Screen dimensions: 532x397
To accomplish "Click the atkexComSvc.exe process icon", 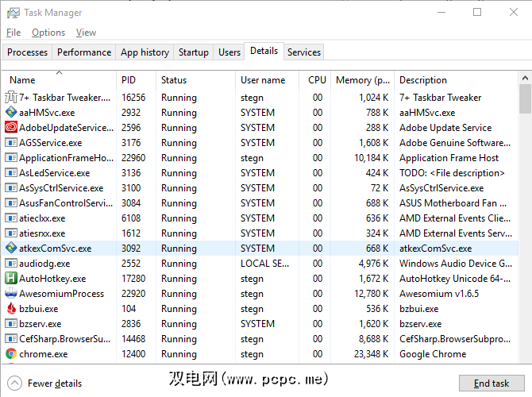I will pos(11,249).
